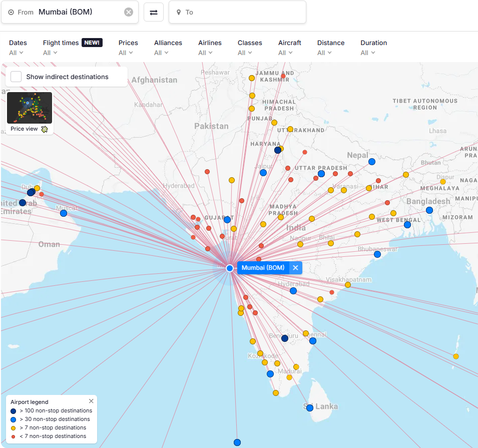Viewport: 478px width, 448px height.
Task: Click the From Mumbai (BOM) input field
Action: coord(70,12)
